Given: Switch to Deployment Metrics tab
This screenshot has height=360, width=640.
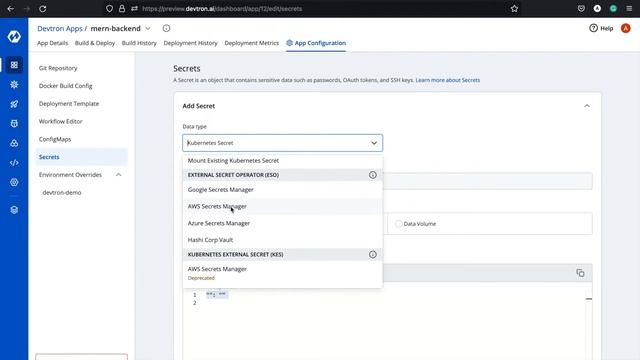Looking at the screenshot, I should [x=251, y=43].
